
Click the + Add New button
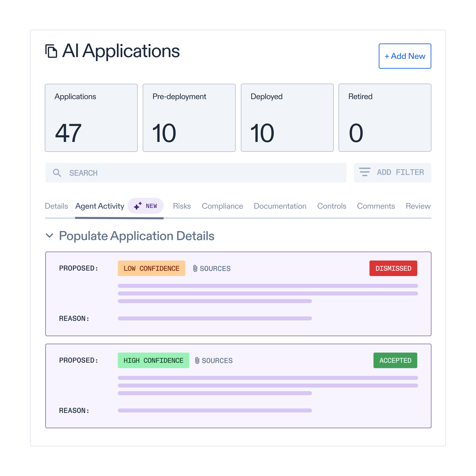point(405,56)
